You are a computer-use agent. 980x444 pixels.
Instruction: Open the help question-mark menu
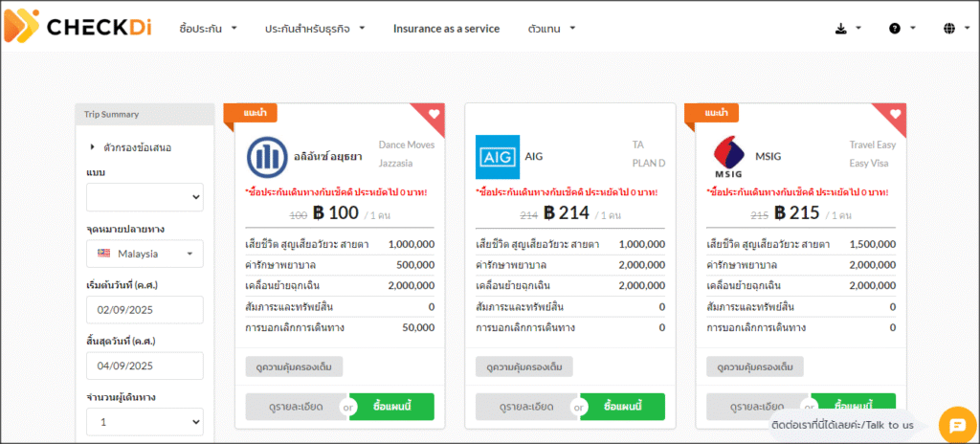[x=902, y=28]
